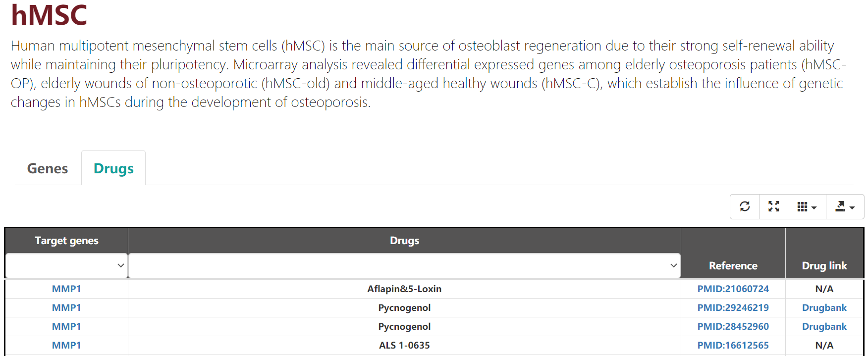Sort by the Drugs column header
The height and width of the screenshot is (356, 868).
click(404, 241)
